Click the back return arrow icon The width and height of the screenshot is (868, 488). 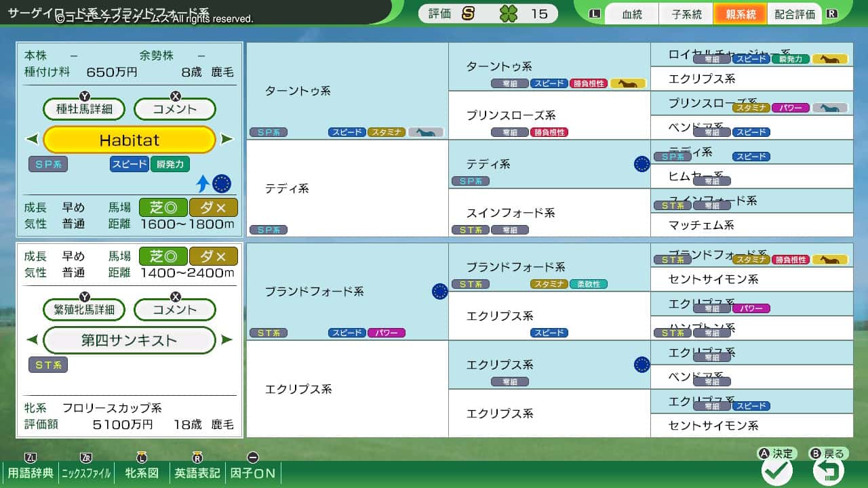click(828, 470)
